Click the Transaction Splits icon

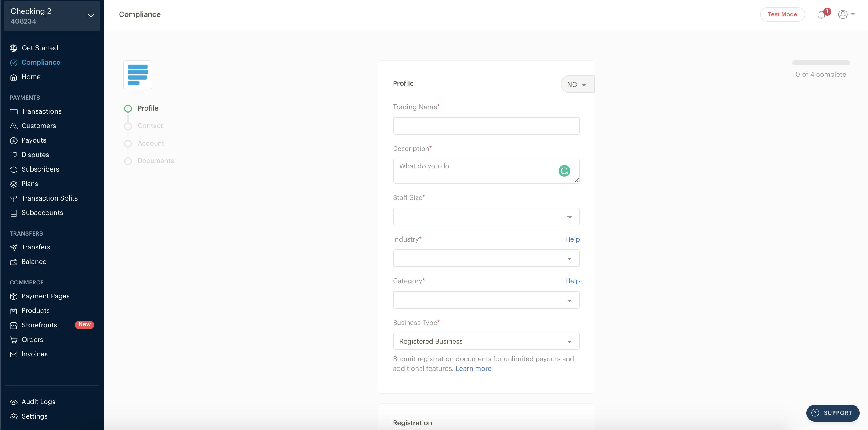[x=13, y=198]
